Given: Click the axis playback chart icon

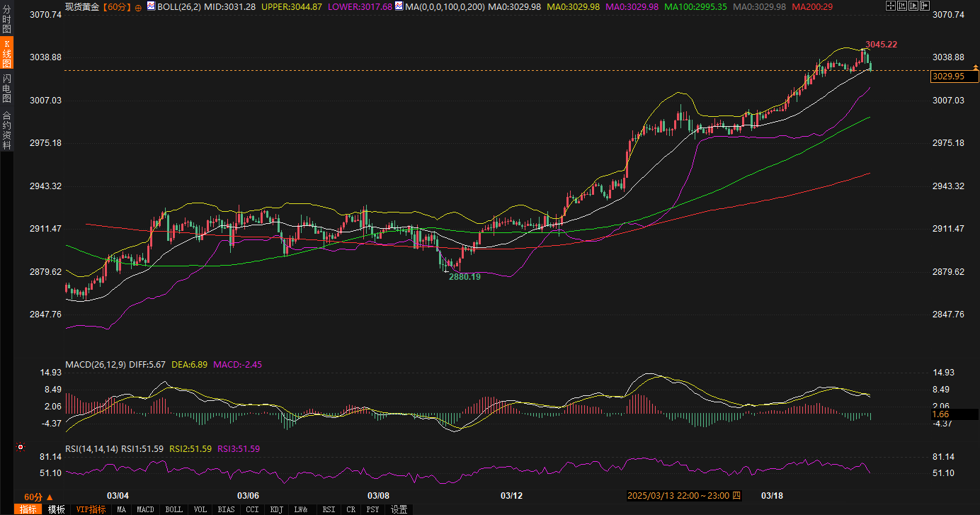Looking at the screenshot, I should (913, 6).
